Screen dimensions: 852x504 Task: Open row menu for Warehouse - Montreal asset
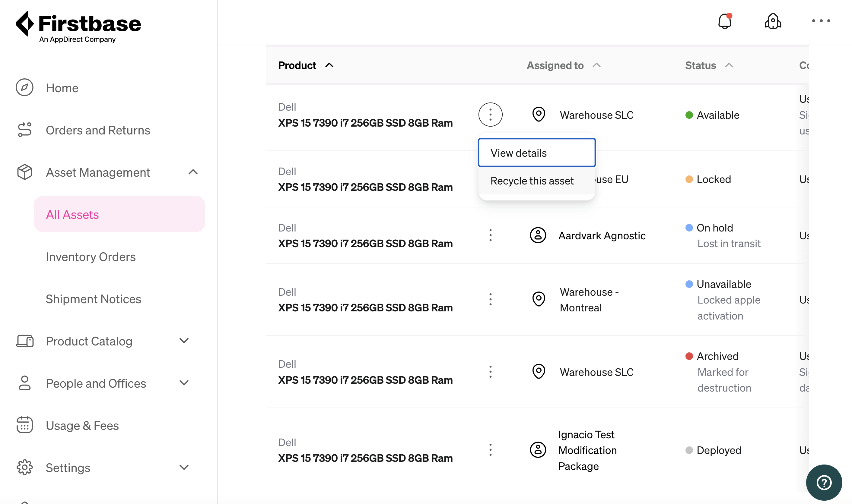pos(490,300)
